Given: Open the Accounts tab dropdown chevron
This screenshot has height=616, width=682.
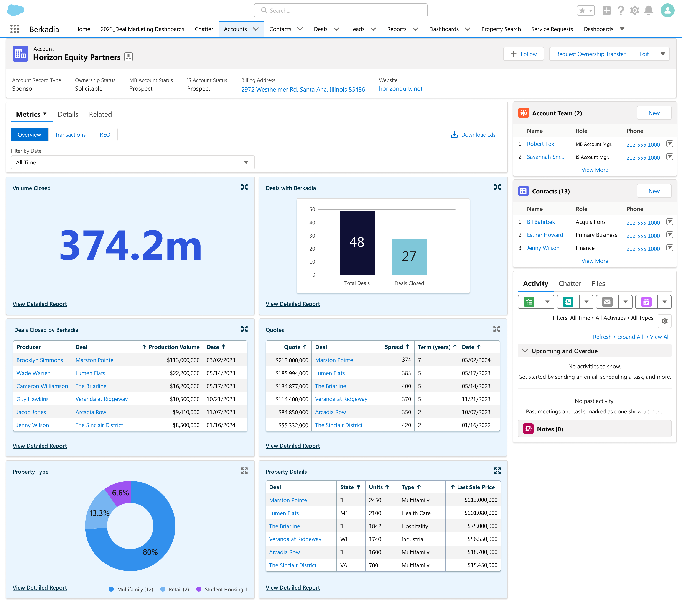Looking at the screenshot, I should coord(256,29).
